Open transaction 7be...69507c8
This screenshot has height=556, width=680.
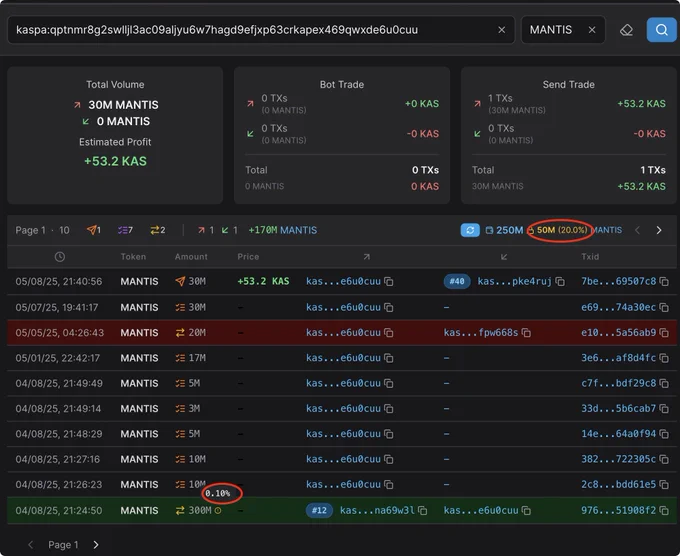click(x=618, y=281)
